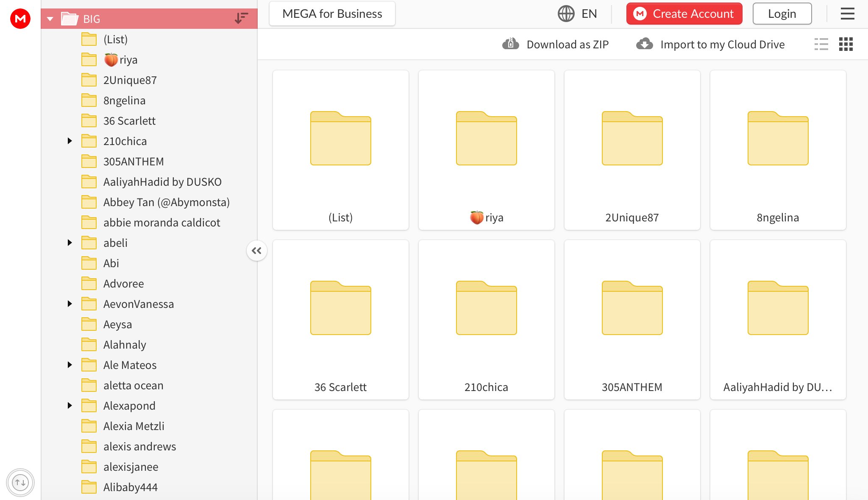Screen dimensions: 868x500
Task: Select the Abi folder
Action: pos(149,263)
